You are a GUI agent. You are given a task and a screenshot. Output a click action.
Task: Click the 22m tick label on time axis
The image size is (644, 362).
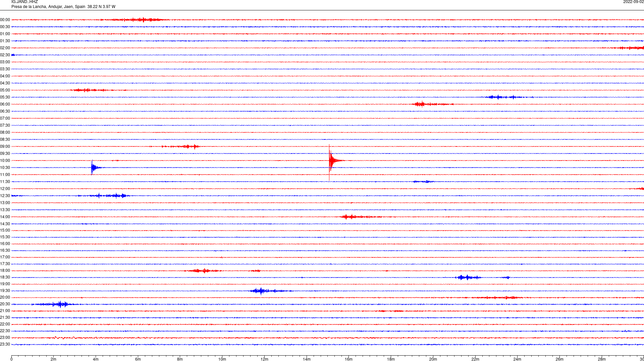click(x=475, y=359)
